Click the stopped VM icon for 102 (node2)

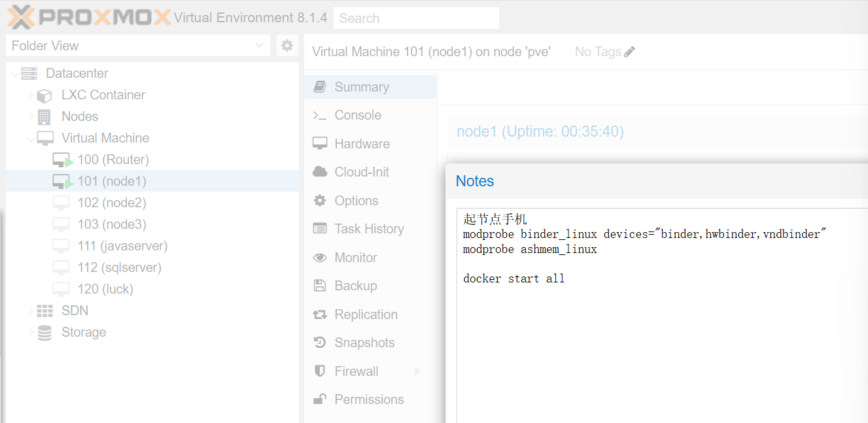click(61, 203)
